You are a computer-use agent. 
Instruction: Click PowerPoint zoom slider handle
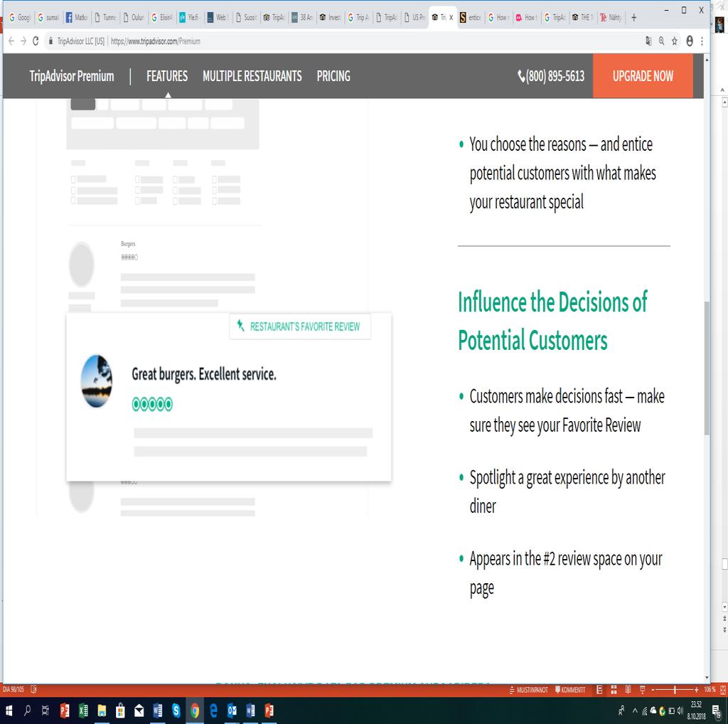[675, 690]
